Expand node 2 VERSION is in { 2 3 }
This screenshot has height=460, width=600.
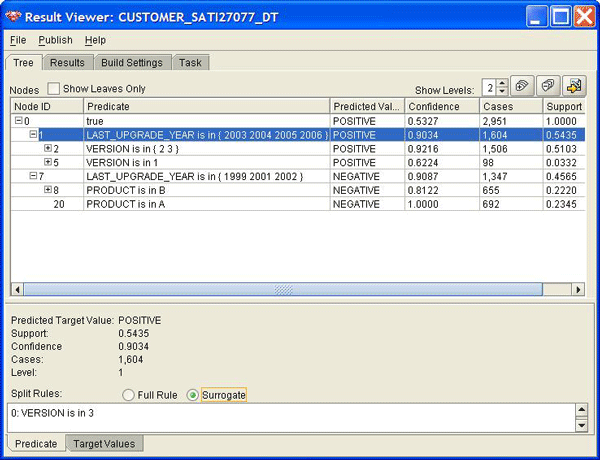pyautogui.click(x=47, y=148)
